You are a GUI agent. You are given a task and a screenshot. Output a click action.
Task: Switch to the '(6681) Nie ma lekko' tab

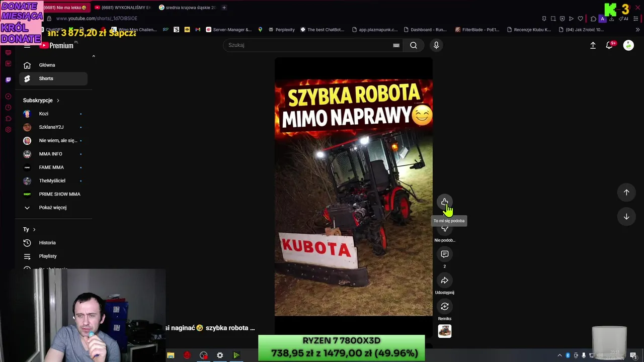pyautogui.click(x=65, y=8)
